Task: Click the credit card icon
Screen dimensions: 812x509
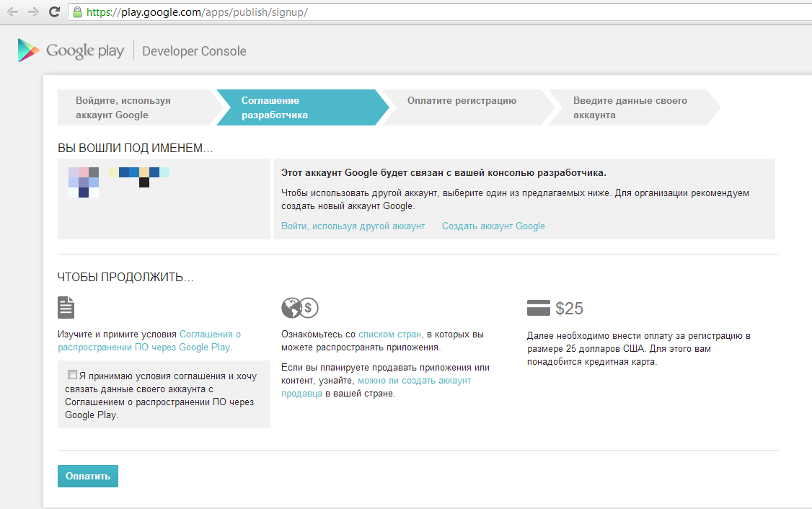Action: pos(539,308)
